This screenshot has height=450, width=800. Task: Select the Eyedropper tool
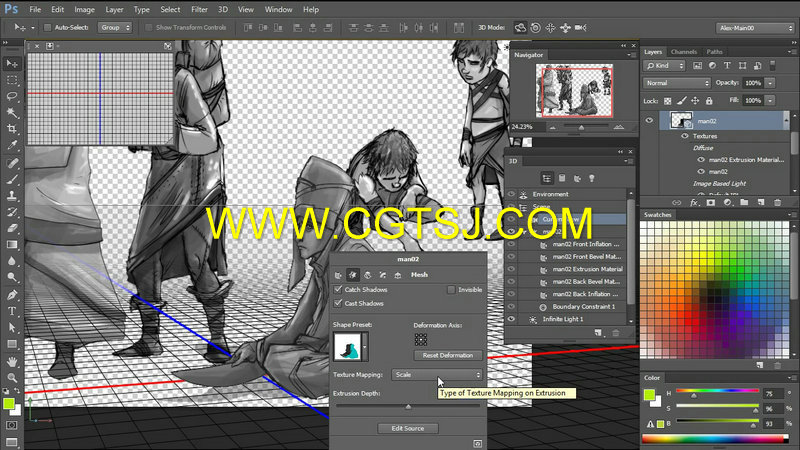click(x=12, y=145)
